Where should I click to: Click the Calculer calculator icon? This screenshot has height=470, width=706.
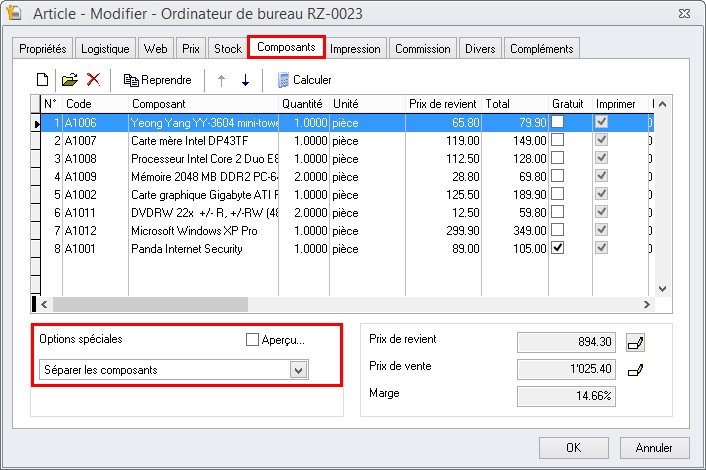click(x=285, y=79)
